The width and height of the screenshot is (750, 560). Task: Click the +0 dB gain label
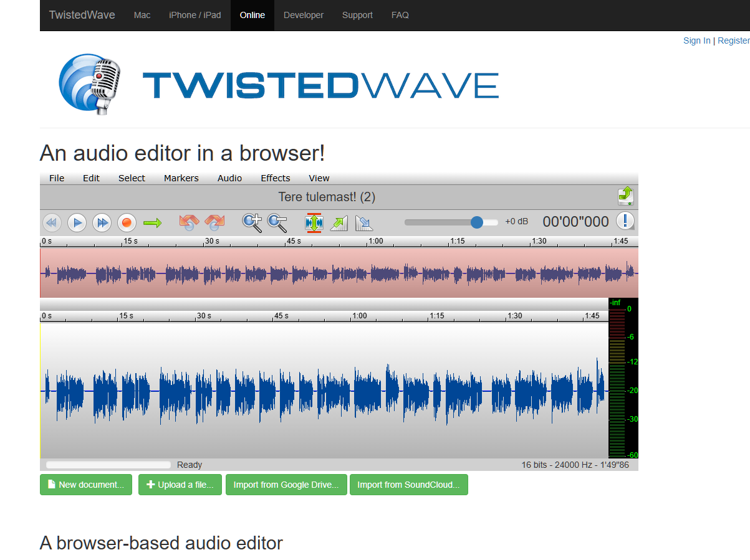[517, 222]
